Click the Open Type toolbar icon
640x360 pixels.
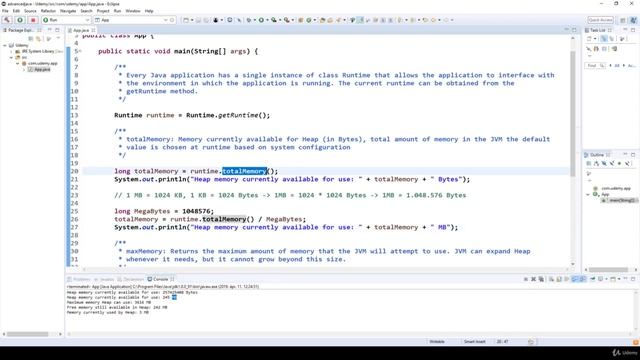pyautogui.click(x=322, y=20)
